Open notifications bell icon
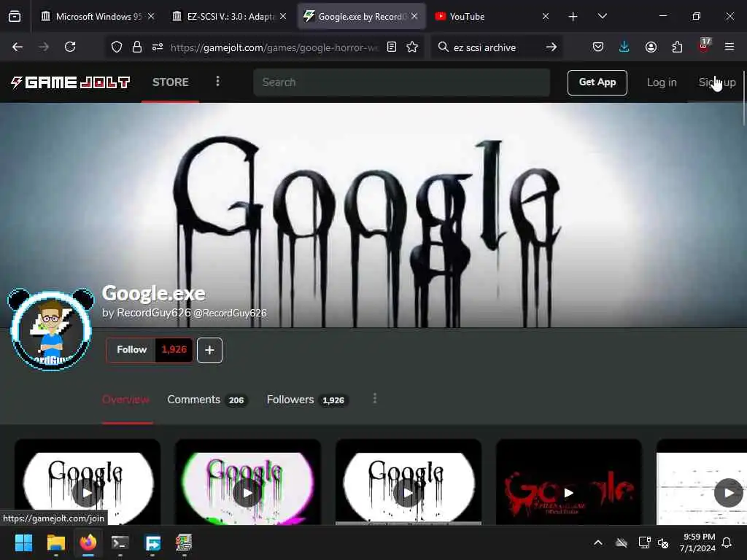 tap(727, 542)
